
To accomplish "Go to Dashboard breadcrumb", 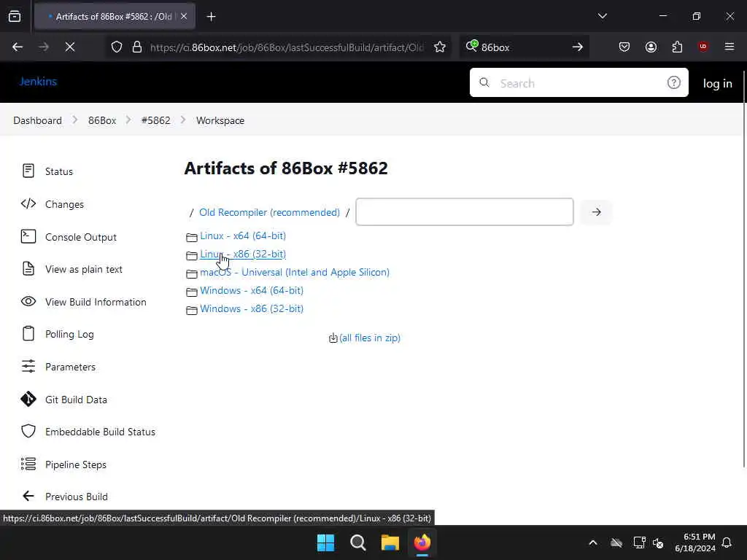I will [38, 120].
